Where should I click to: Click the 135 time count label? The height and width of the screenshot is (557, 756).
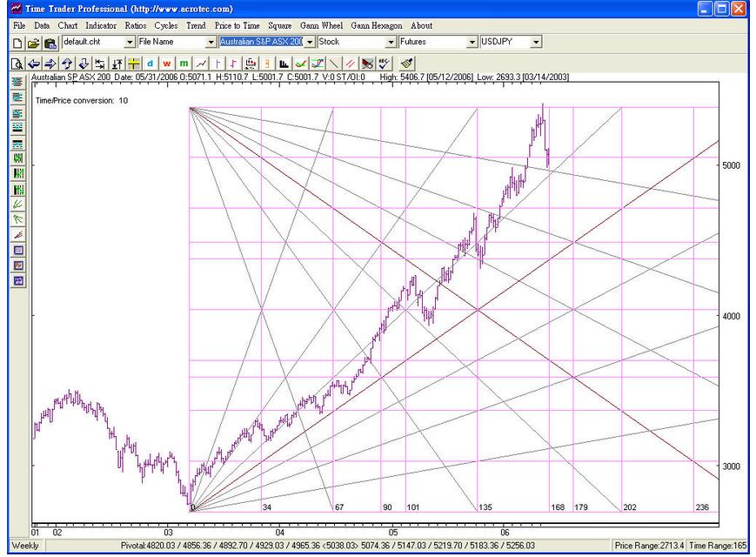(485, 507)
